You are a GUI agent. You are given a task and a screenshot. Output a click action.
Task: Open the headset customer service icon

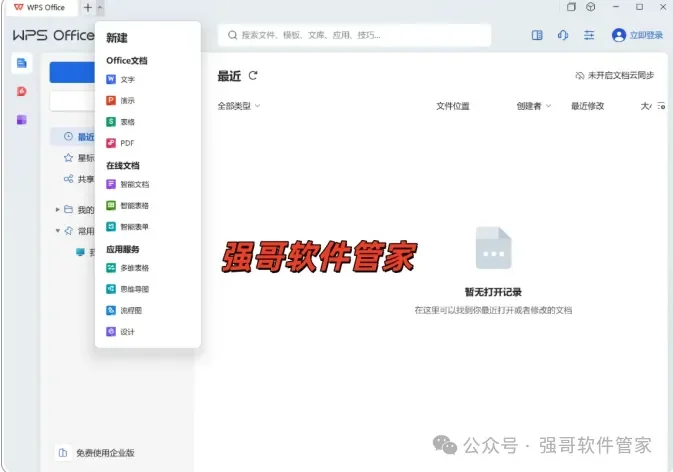(x=563, y=35)
